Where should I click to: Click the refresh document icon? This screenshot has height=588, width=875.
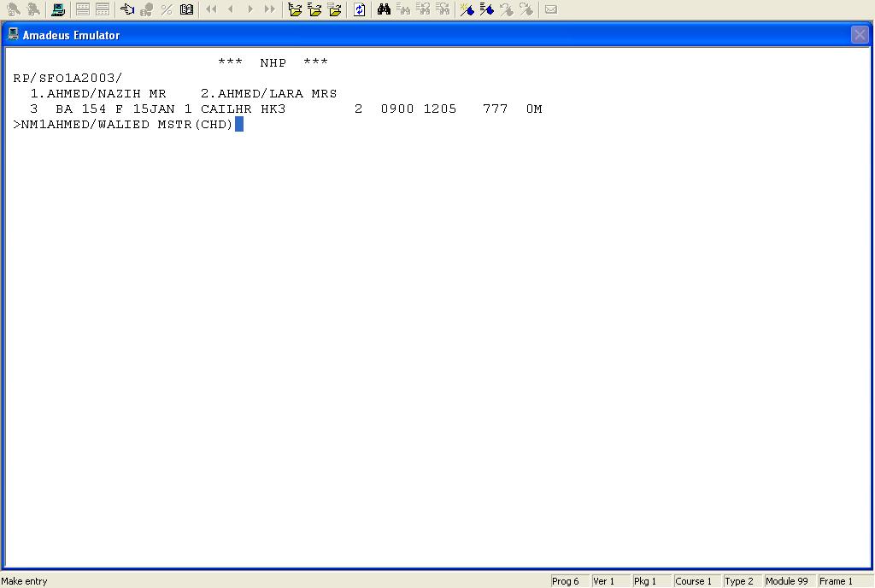pos(360,9)
